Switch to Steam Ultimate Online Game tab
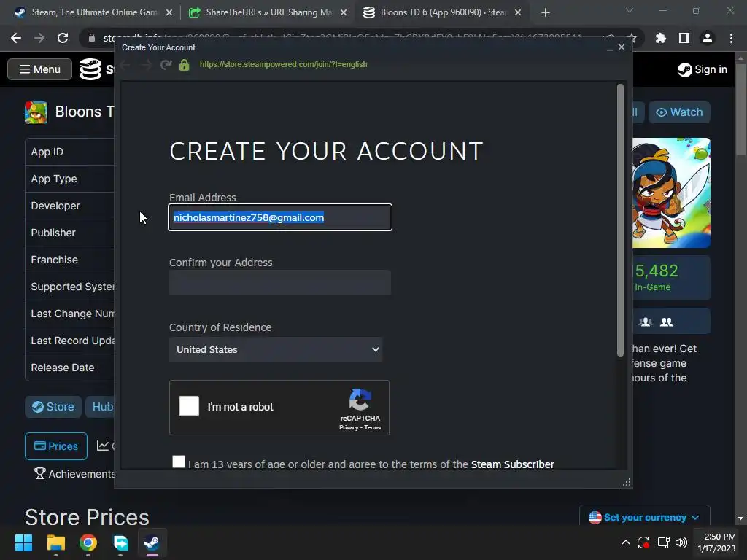747x560 pixels. [93, 12]
